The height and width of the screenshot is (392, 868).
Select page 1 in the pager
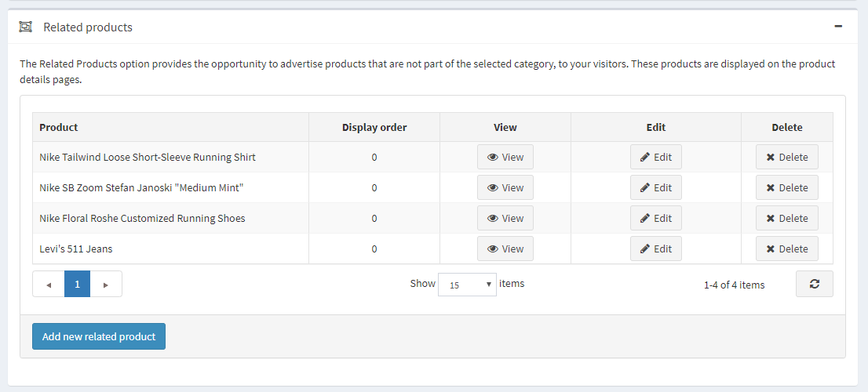click(77, 285)
